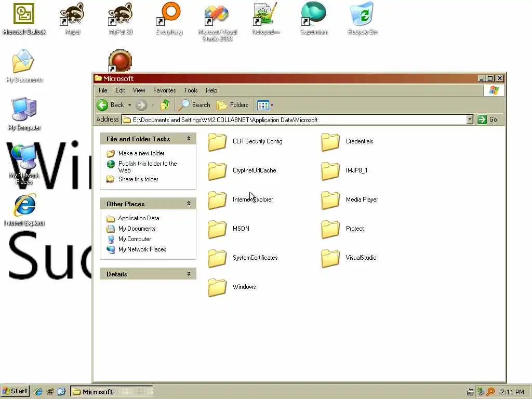Image resolution: width=532 pixels, height=399 pixels.
Task: Select the IMJP8_1 folder icon
Action: [330, 171]
